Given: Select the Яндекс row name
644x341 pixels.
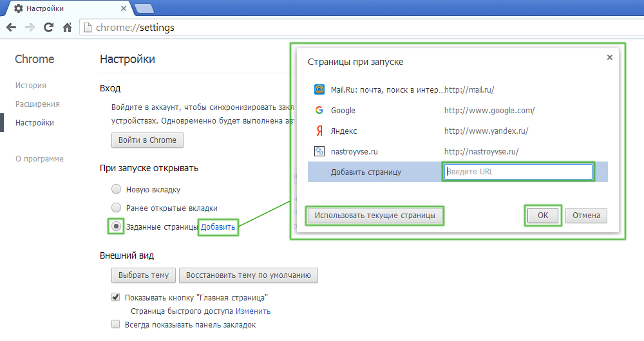Looking at the screenshot, I should (x=344, y=131).
